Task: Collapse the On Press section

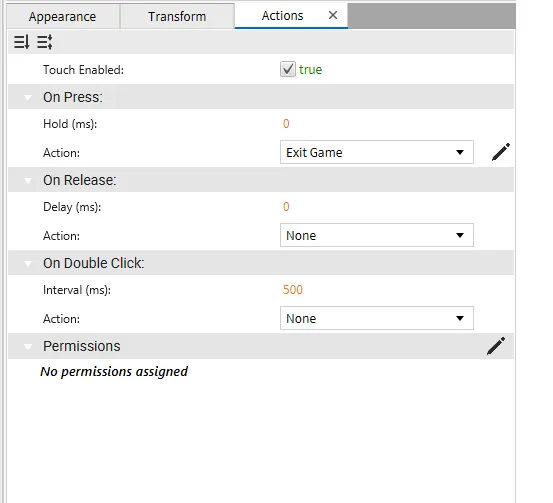Action: coord(28,97)
